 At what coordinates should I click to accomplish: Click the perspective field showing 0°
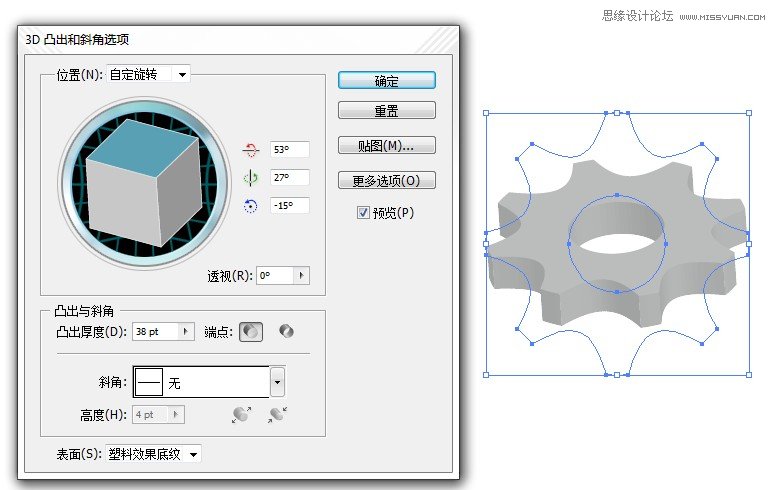tap(275, 276)
